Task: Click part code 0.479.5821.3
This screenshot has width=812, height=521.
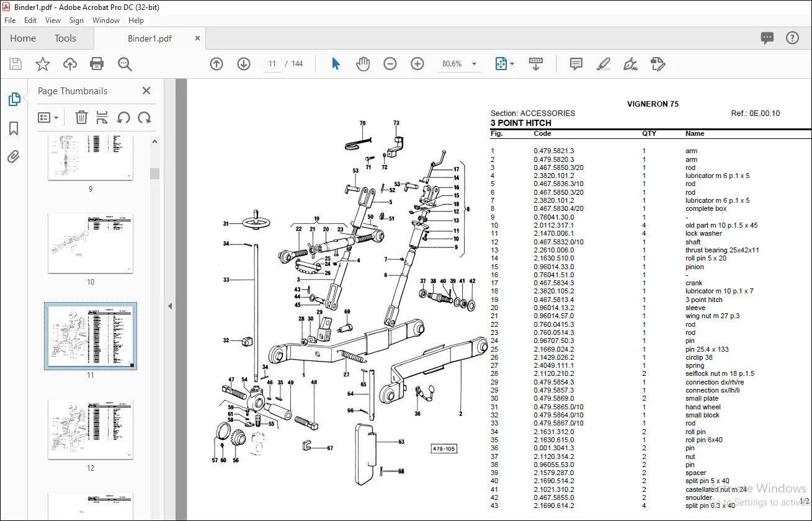Action: [554, 151]
